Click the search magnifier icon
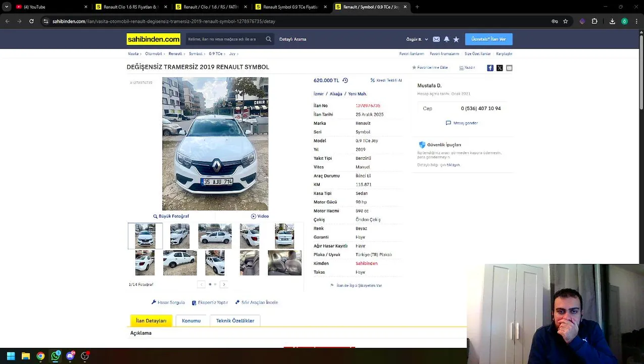 tap(268, 39)
